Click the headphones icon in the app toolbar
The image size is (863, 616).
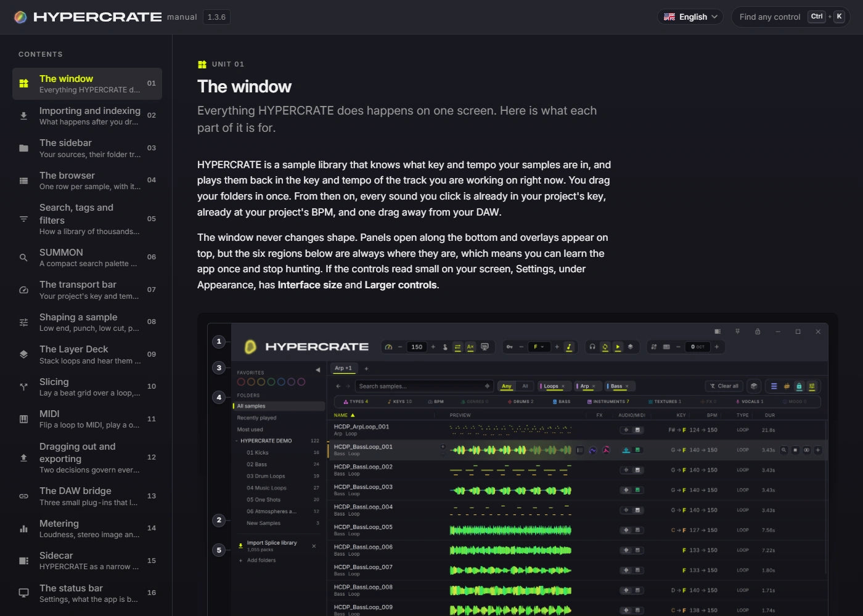(592, 347)
